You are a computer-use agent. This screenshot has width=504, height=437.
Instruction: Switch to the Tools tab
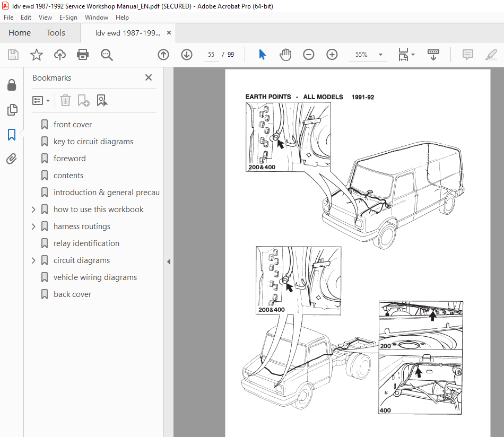[56, 33]
